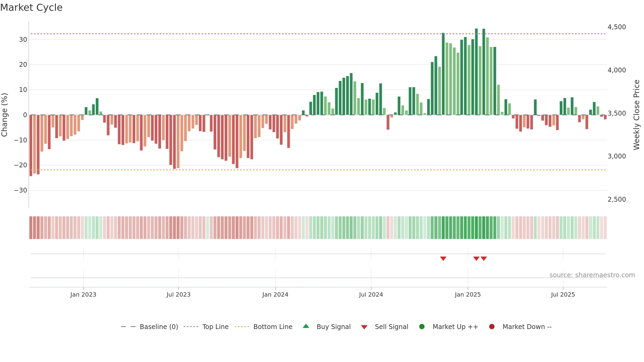Click the gray dashed Baseline legend swatch
The image size is (644, 362).
point(128,327)
